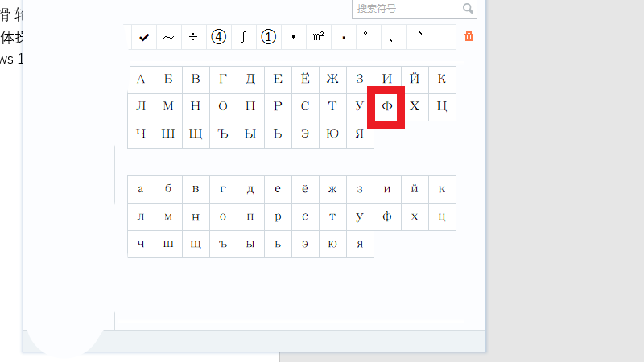This screenshot has width=644, height=362.
Task: Insert the tilde symbol from recent symbols
Action: coord(169,37)
